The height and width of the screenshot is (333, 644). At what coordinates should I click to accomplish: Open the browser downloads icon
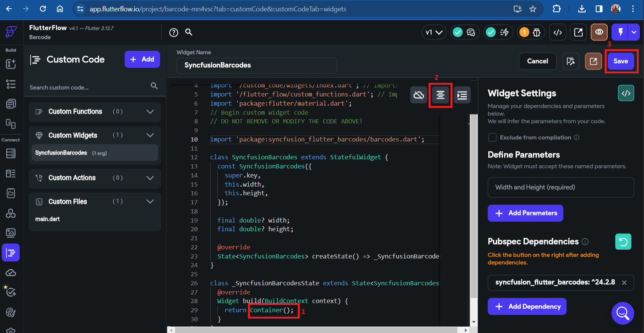pos(582,9)
